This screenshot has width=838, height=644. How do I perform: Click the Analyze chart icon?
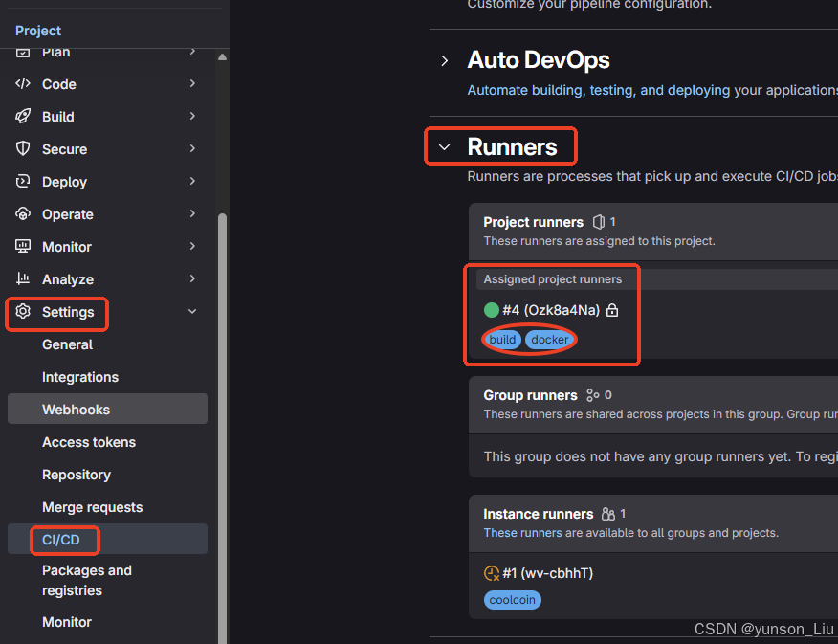pyautogui.click(x=23, y=279)
